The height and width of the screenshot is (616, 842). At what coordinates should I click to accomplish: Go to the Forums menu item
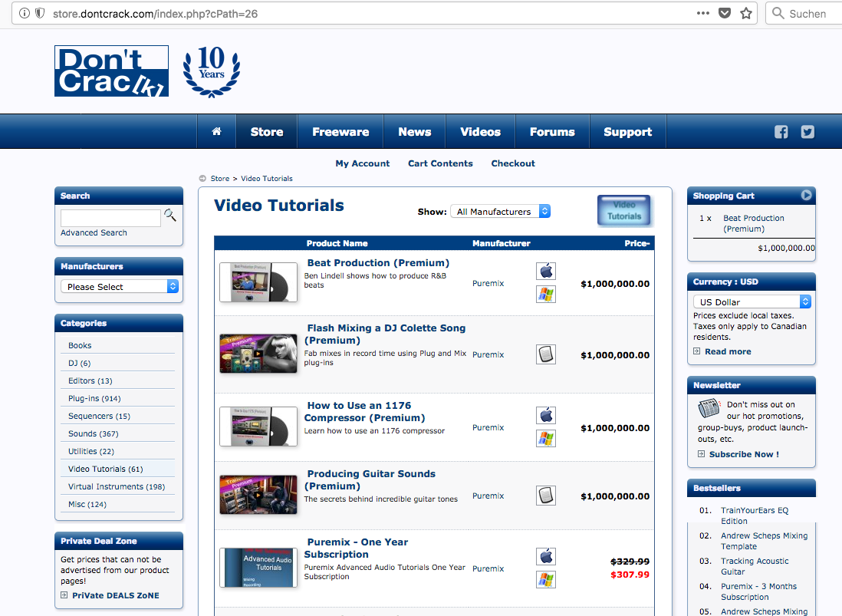click(552, 132)
